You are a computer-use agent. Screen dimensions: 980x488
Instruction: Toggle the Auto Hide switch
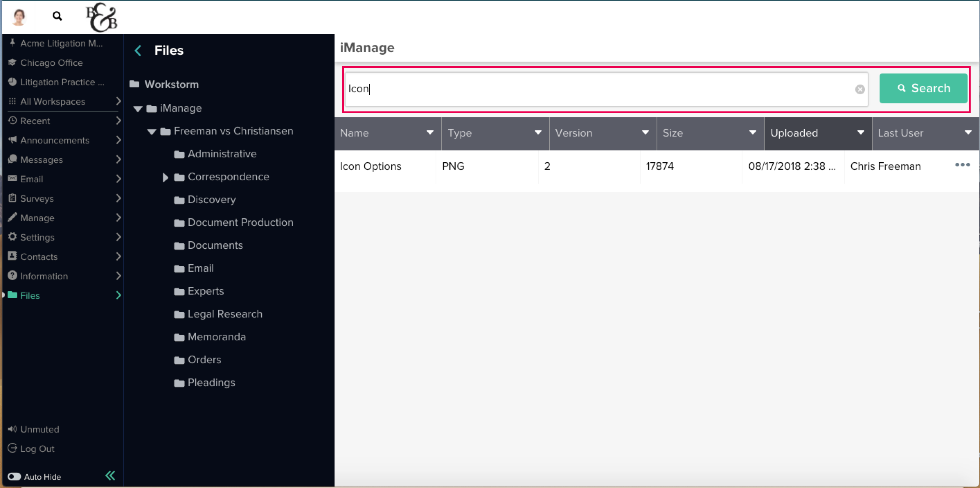click(15, 477)
